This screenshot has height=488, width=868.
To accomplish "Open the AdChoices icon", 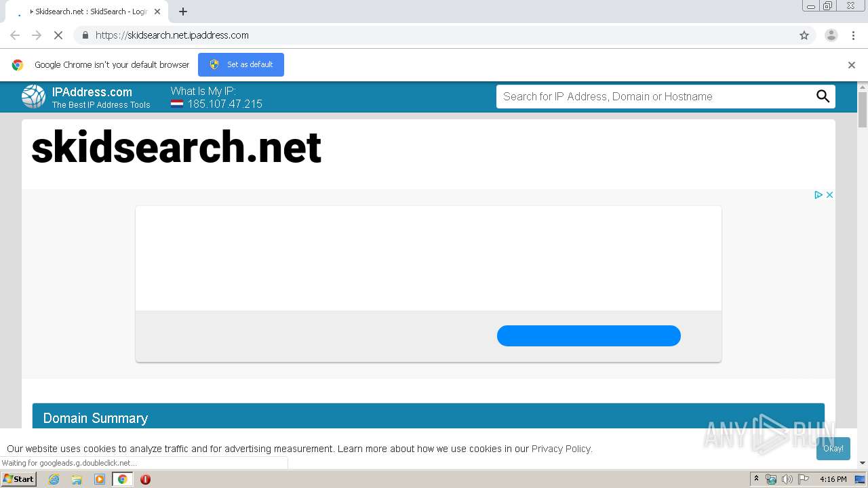I will (818, 195).
